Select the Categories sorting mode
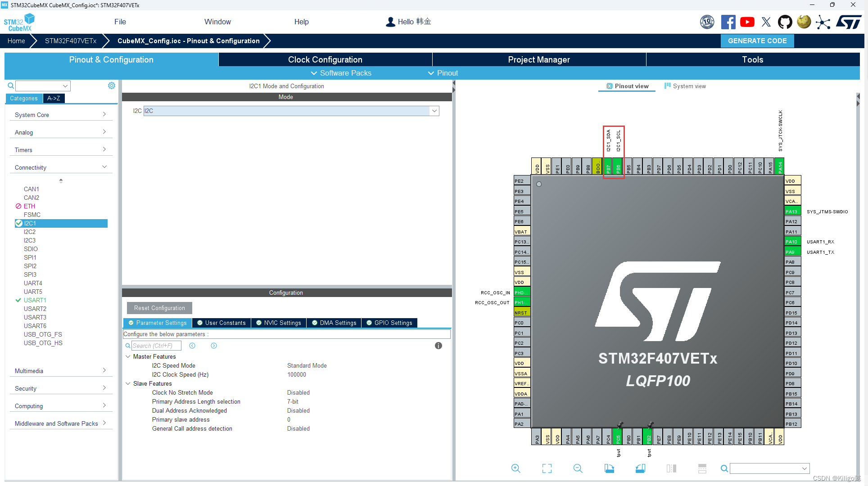The width and height of the screenshot is (868, 486). (x=24, y=98)
